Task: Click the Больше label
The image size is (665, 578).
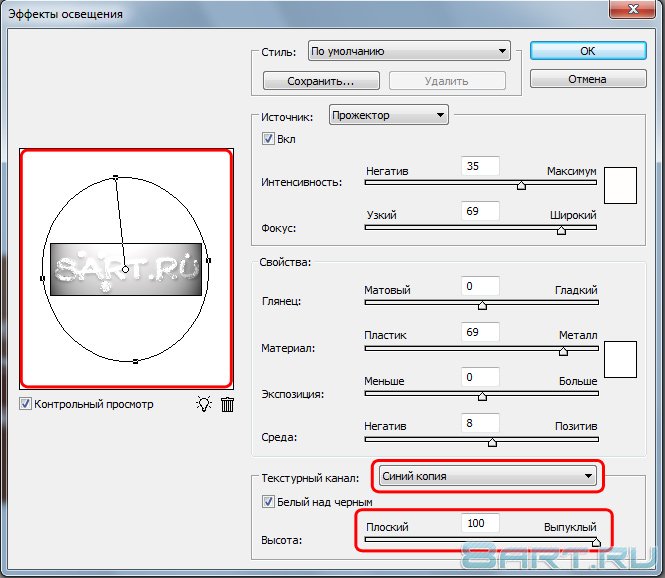Action: (578, 381)
